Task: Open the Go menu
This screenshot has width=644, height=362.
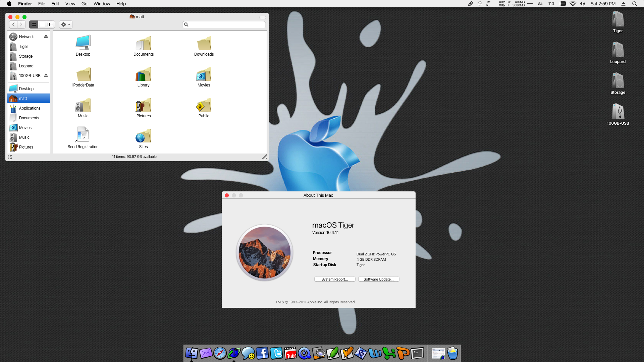Action: pyautogui.click(x=85, y=4)
